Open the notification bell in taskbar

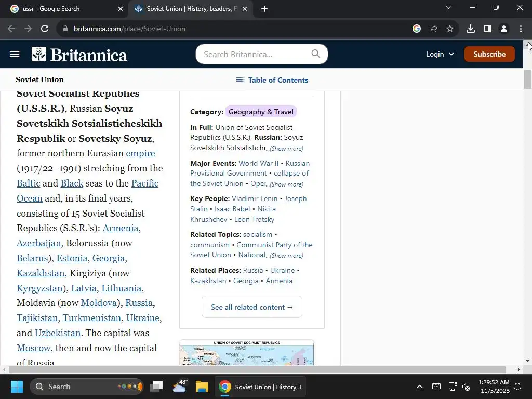(x=518, y=387)
